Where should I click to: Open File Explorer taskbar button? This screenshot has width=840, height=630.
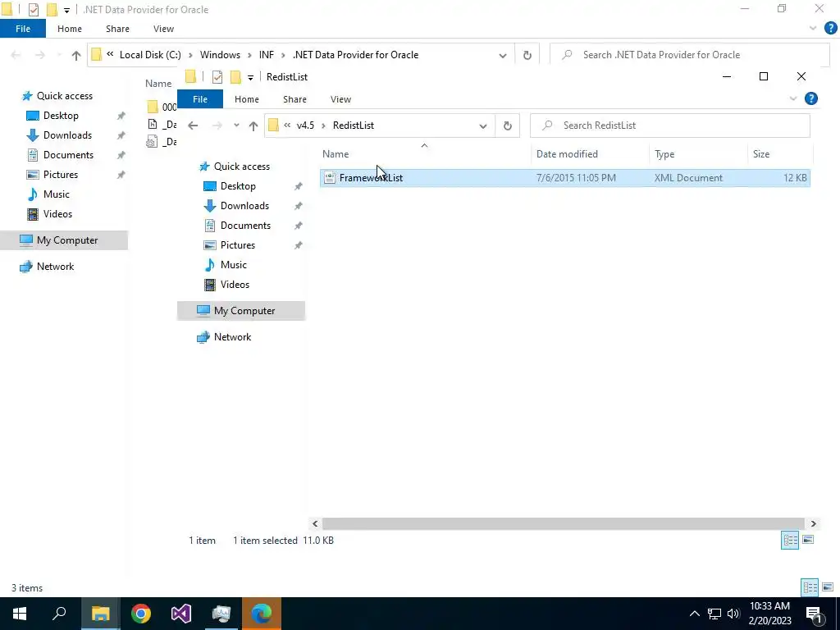coord(100,614)
